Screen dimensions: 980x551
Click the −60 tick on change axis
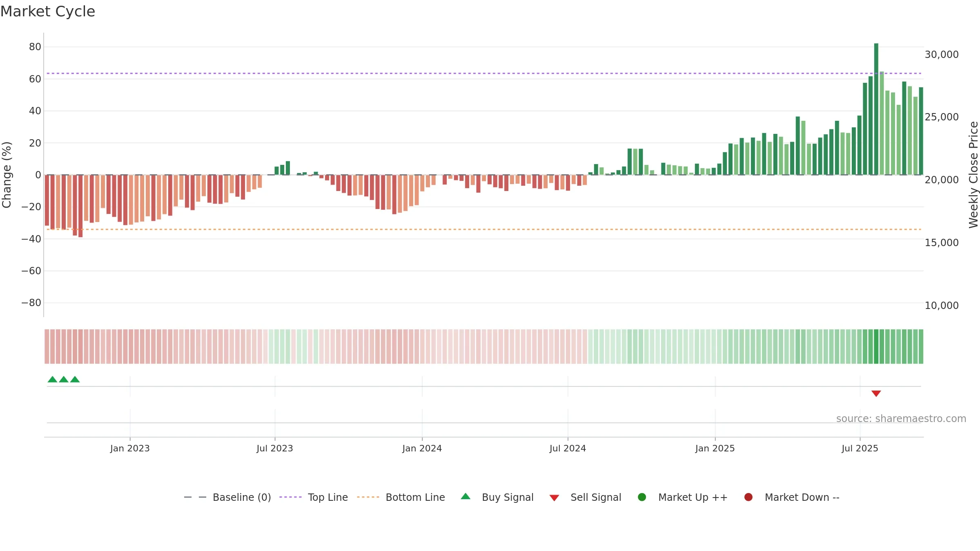[x=31, y=271]
